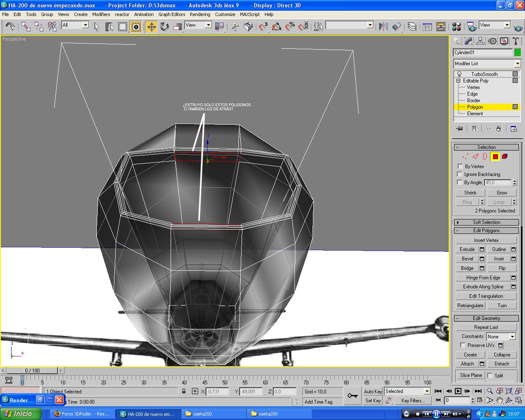Click the Repeat Last button
The width and height of the screenshot is (525, 420).
point(486,327)
